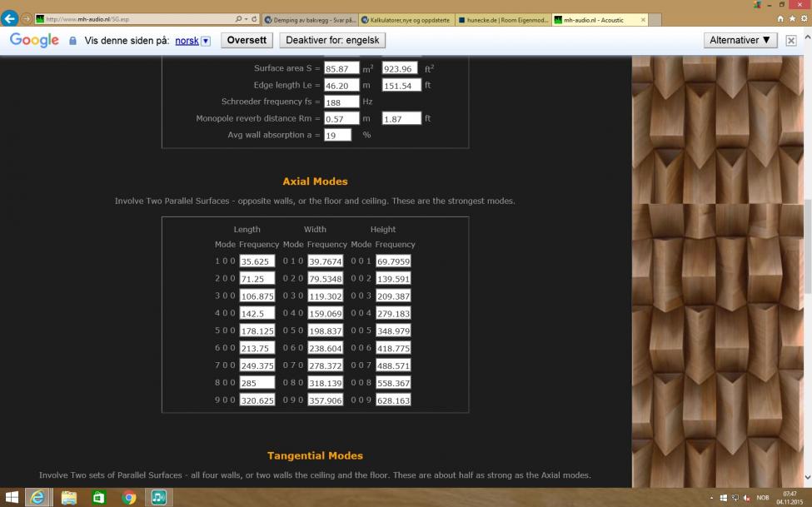Open the Alternativer dropdown
The height and width of the screenshot is (507, 812).
click(x=740, y=41)
